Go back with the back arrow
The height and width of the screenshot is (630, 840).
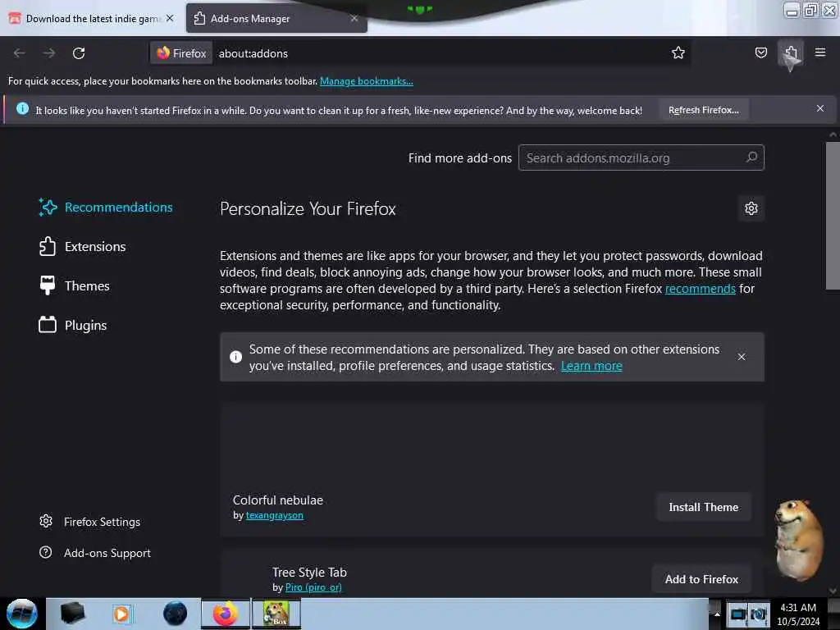20,53
